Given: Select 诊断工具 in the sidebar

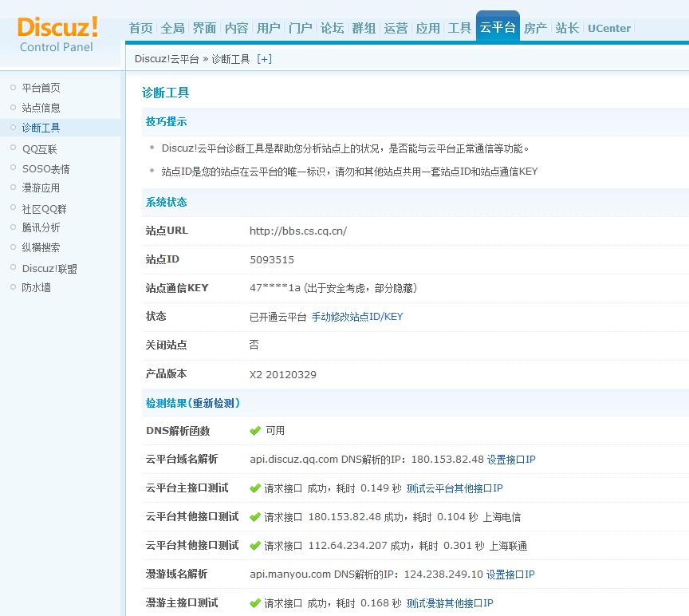Looking at the screenshot, I should point(41,128).
